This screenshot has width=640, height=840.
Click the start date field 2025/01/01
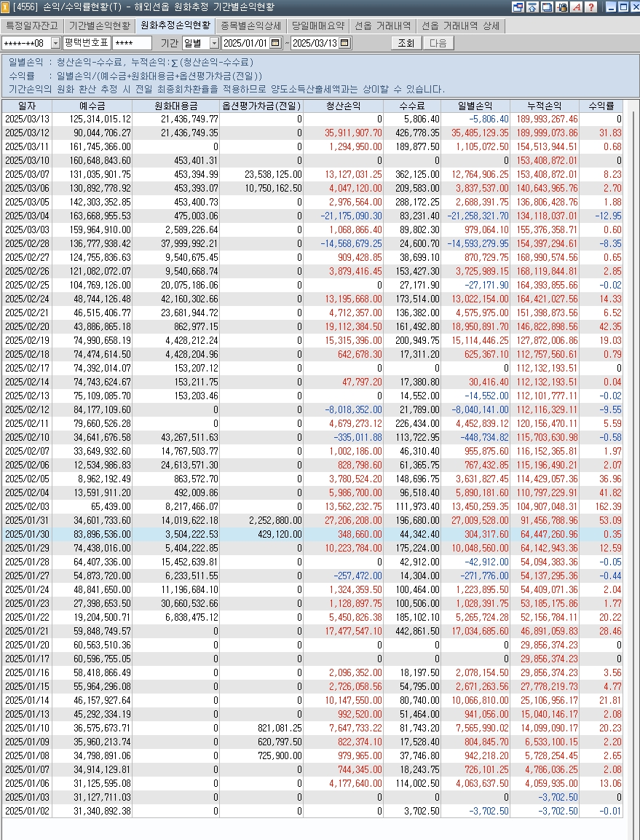click(x=245, y=43)
